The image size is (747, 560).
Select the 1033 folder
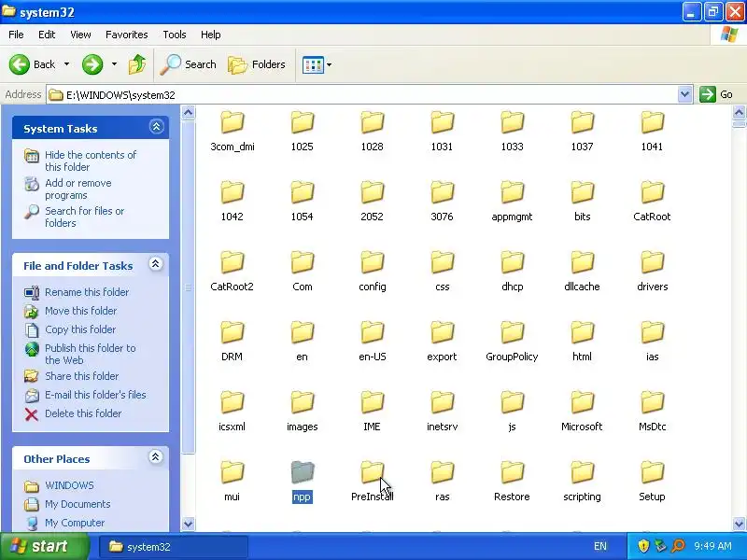coord(512,132)
